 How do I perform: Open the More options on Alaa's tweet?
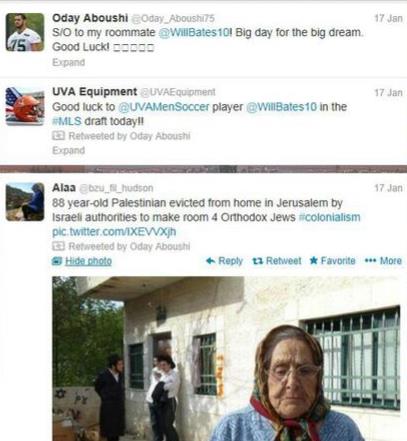point(383,261)
